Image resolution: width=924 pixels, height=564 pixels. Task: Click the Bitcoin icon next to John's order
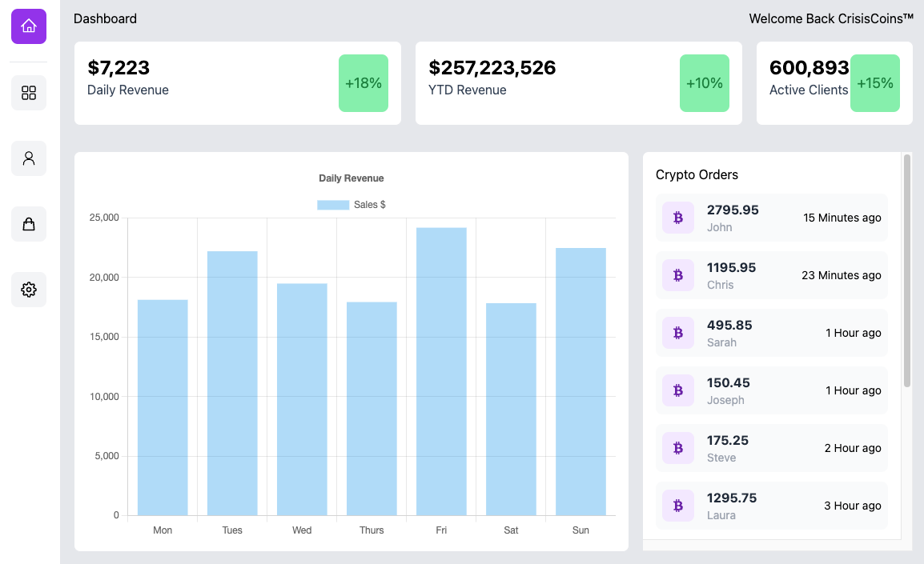click(678, 218)
